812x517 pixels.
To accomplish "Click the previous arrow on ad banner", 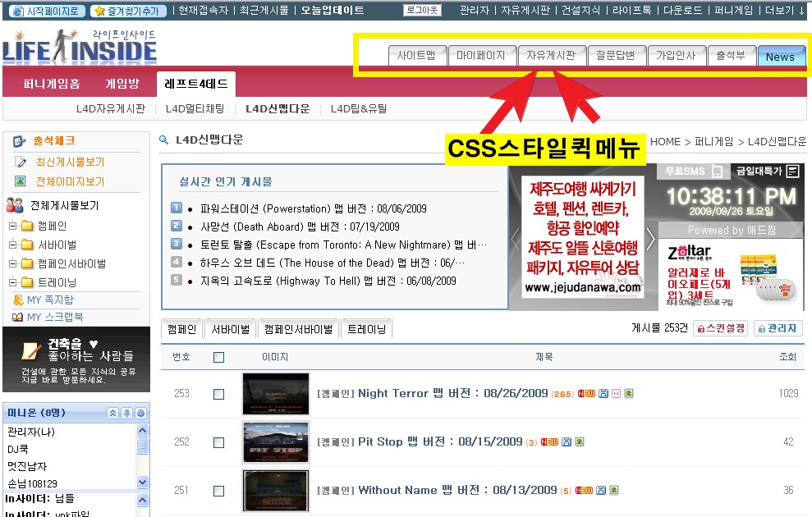I will tap(515, 239).
